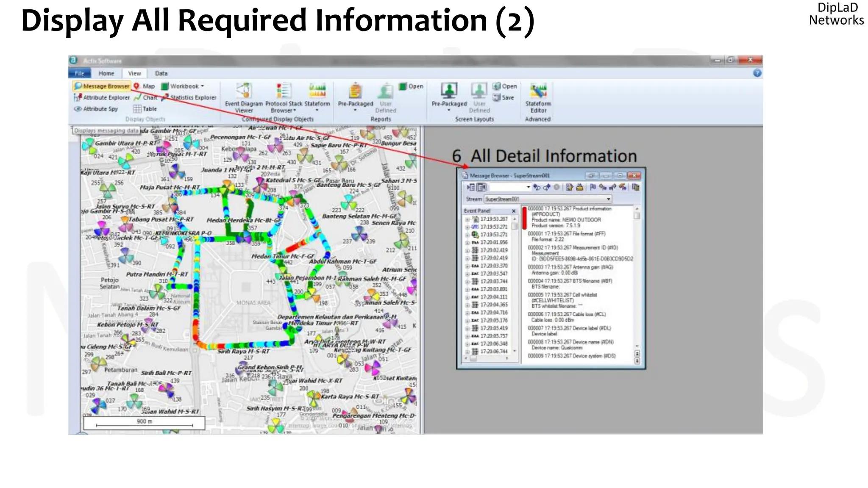Open the ribbon Help icon
Viewport: 868px width, 488px height.
click(757, 73)
